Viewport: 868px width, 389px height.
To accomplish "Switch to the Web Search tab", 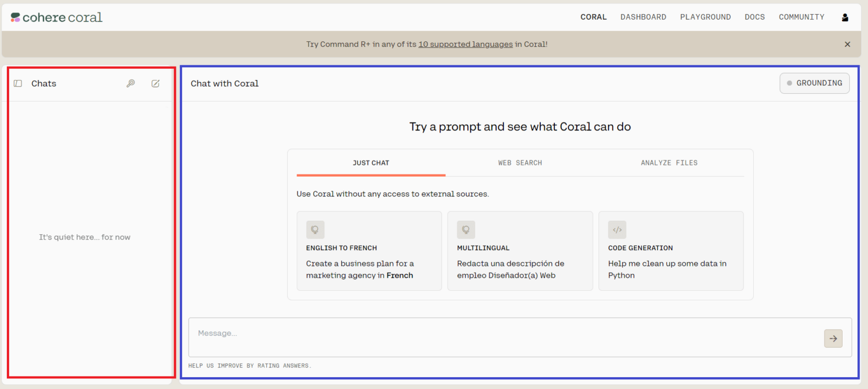I will pyautogui.click(x=520, y=163).
